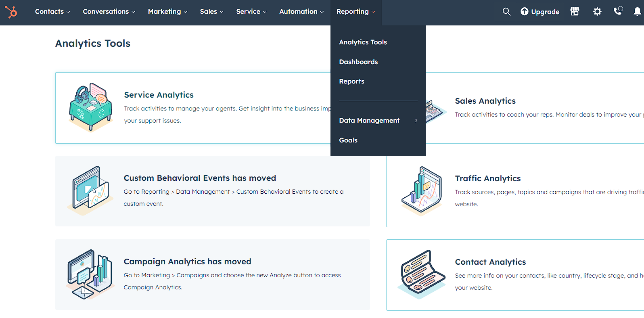Expand the Marketing menu
Image resolution: width=644 pixels, height=318 pixels.
tap(167, 12)
